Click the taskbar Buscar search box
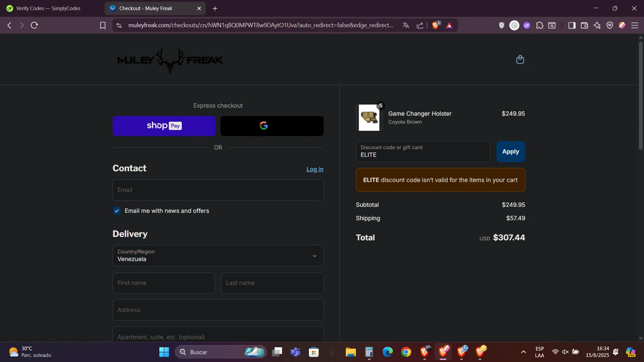 220,352
